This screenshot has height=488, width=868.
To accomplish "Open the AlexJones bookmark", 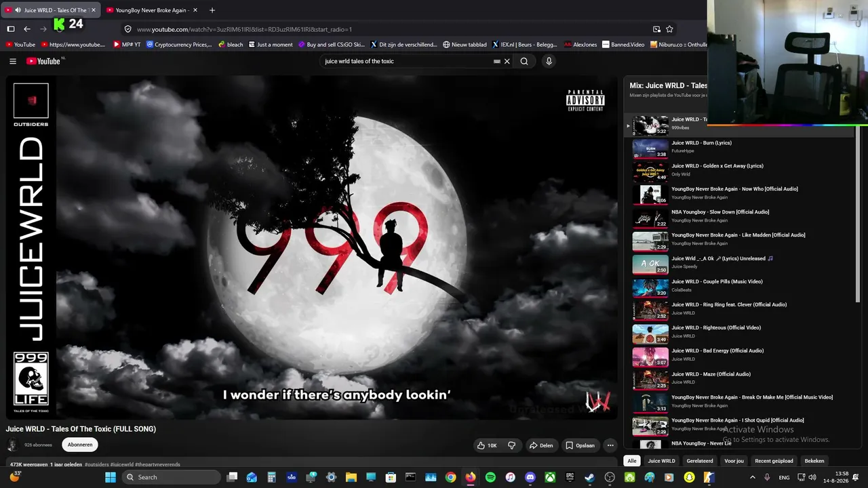I will click(580, 45).
